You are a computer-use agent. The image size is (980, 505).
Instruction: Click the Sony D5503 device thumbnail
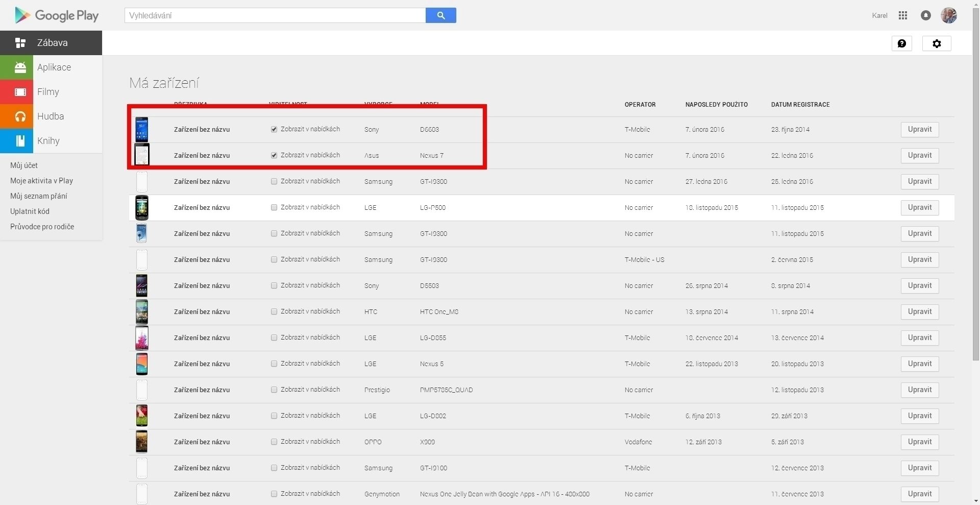(x=141, y=285)
